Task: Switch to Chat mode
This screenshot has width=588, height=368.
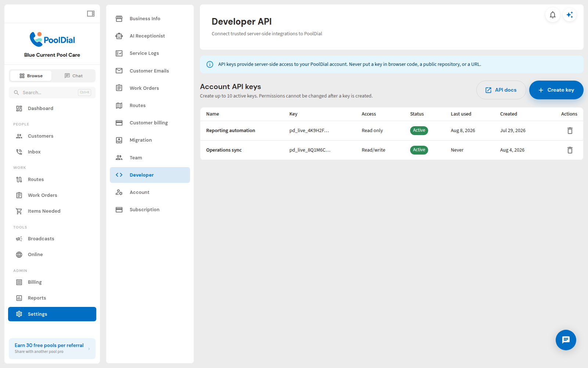Action: 73,76
